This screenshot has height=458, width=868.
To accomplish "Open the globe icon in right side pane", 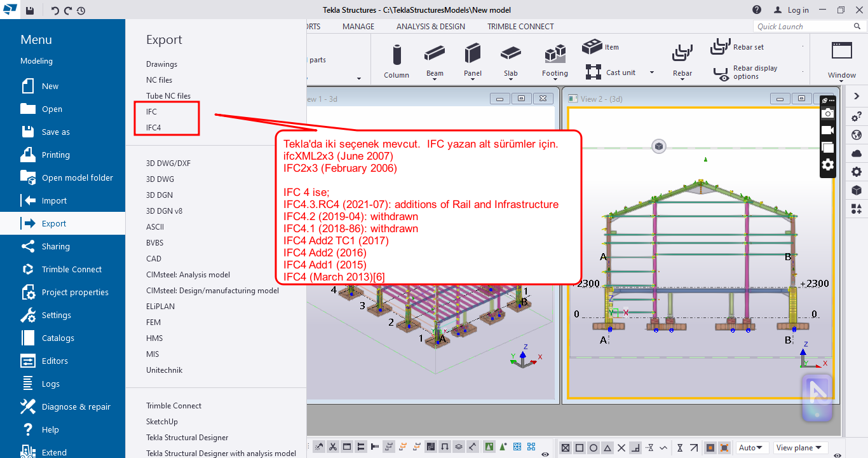I will click(x=857, y=135).
